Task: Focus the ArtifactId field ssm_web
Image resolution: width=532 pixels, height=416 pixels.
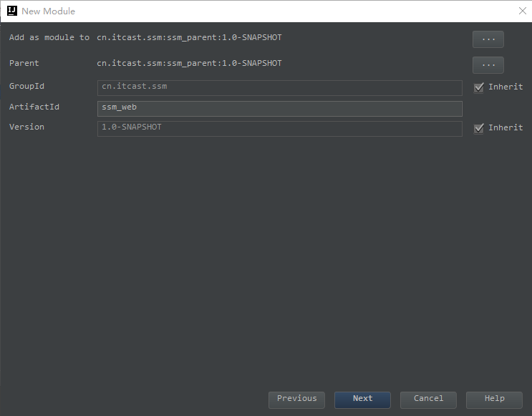Action: click(279, 109)
